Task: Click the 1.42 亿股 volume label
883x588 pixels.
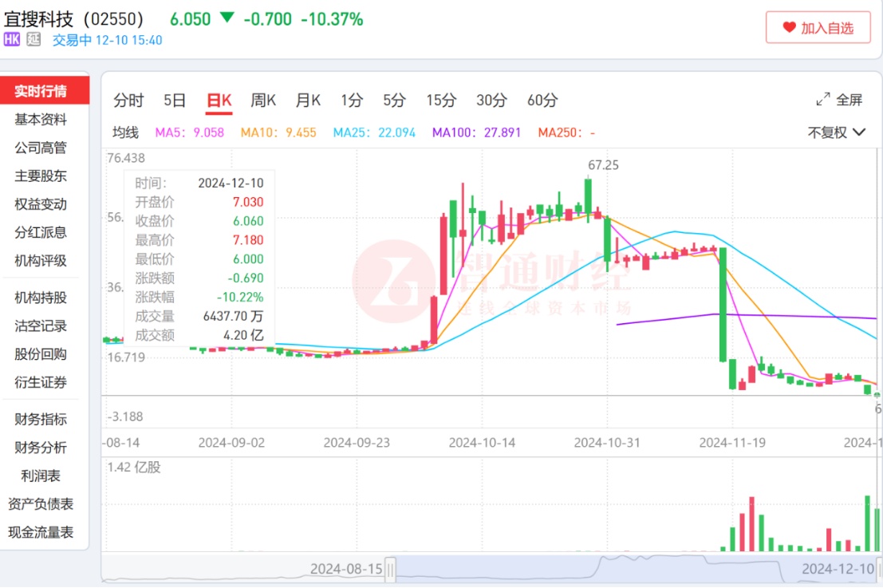Action: coord(134,467)
